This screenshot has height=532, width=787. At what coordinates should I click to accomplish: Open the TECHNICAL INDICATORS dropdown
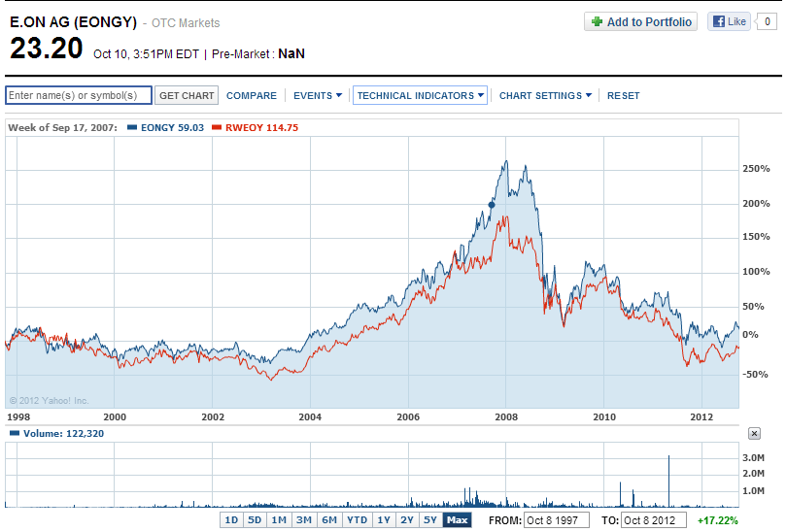[420, 95]
